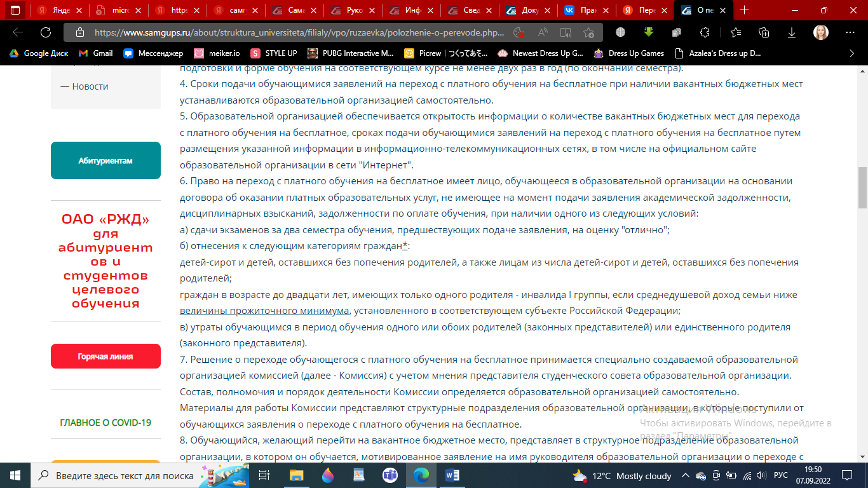Viewport: 868px width, 488px height.
Task: Switch to the 'самг' tab
Action: point(236,10)
